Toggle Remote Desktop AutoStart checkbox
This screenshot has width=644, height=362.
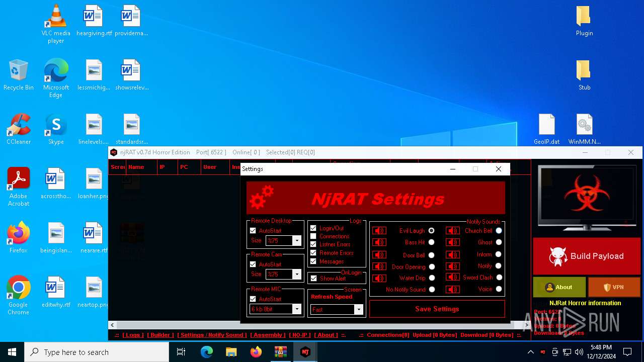tap(253, 231)
